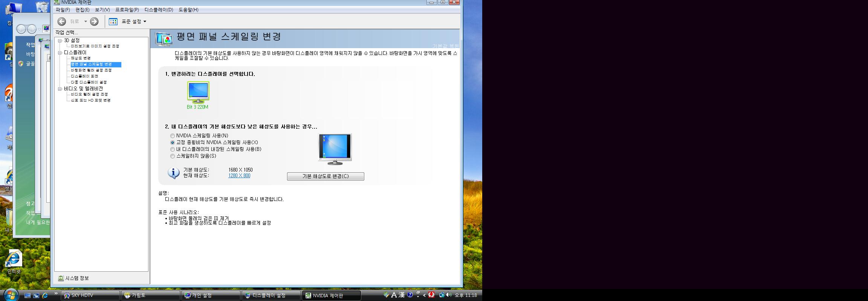Expand quick launch overflow chevron
The image size is (868, 301).
[56, 294]
